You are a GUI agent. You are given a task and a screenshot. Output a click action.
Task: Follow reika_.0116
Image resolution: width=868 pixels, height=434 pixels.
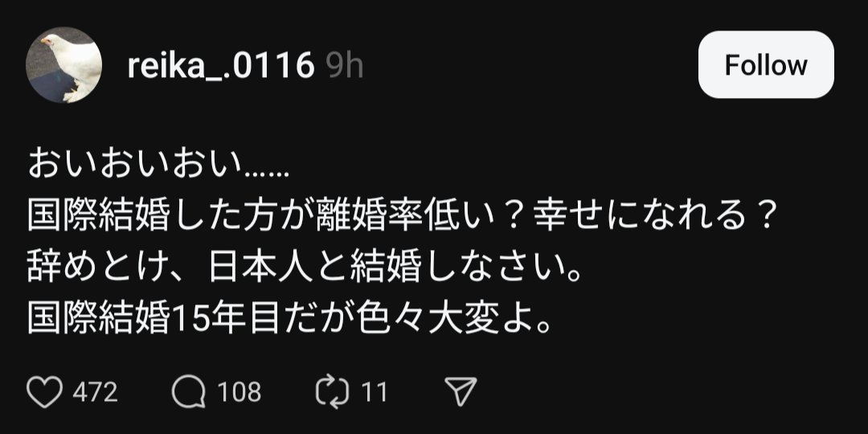pyautogui.click(x=766, y=65)
